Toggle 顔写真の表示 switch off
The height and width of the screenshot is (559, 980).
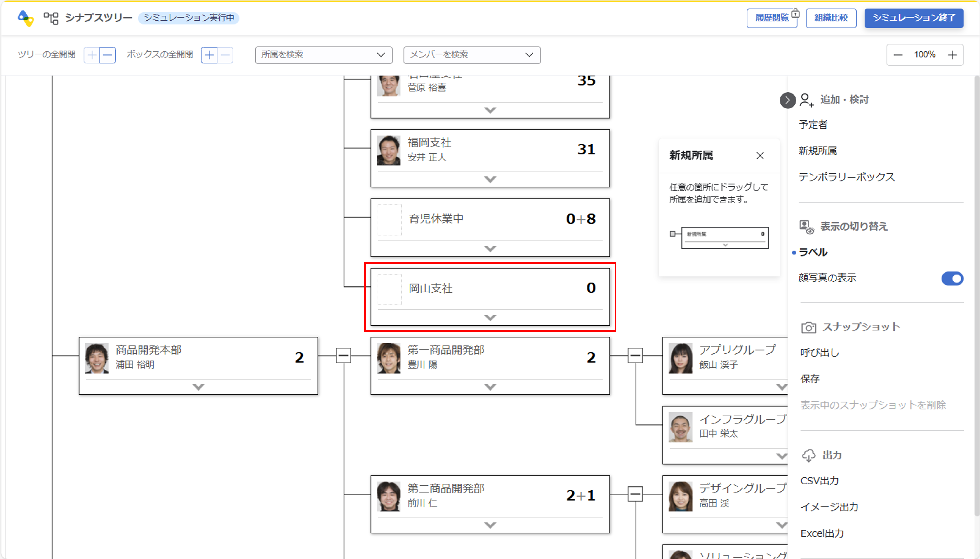[x=952, y=278]
